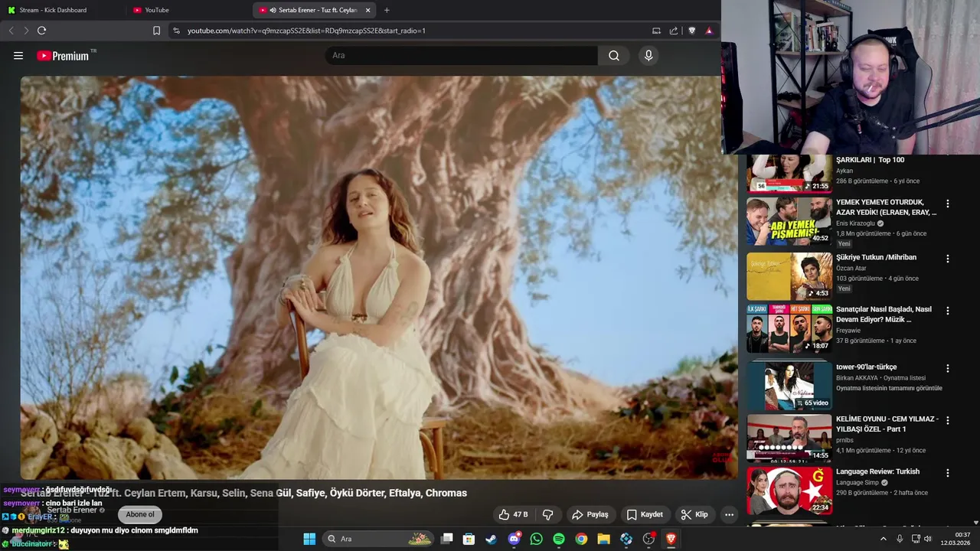The width and height of the screenshot is (980, 551).
Task: Show hidden system tray icons chevron
Action: [883, 539]
